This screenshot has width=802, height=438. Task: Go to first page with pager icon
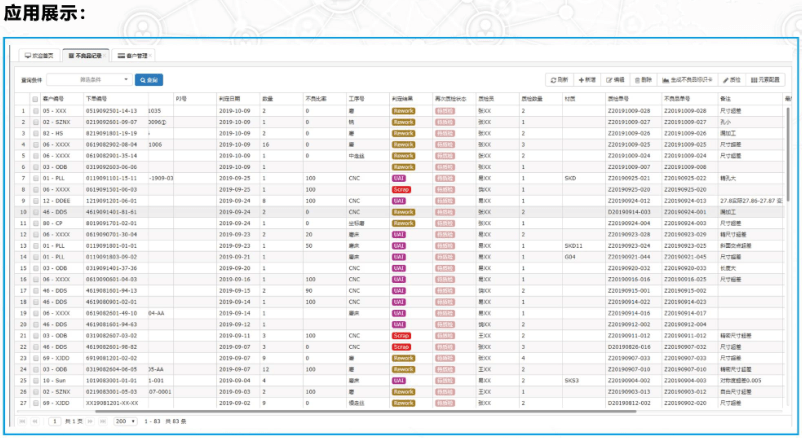point(22,421)
